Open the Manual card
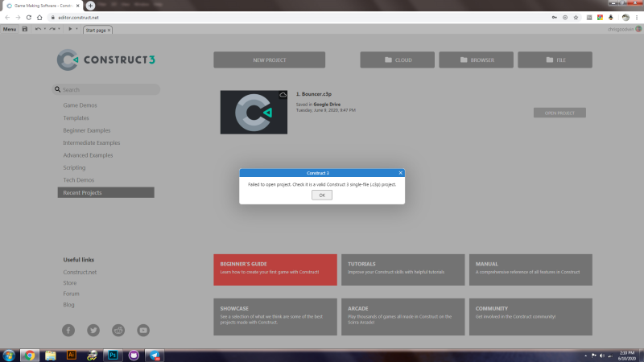This screenshot has width=644, height=362. 530,269
